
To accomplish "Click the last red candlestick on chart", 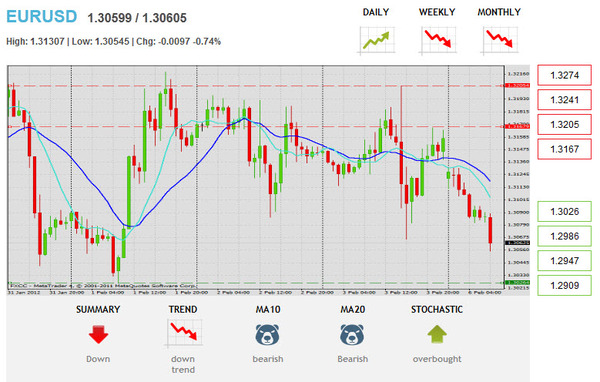I will (490, 231).
